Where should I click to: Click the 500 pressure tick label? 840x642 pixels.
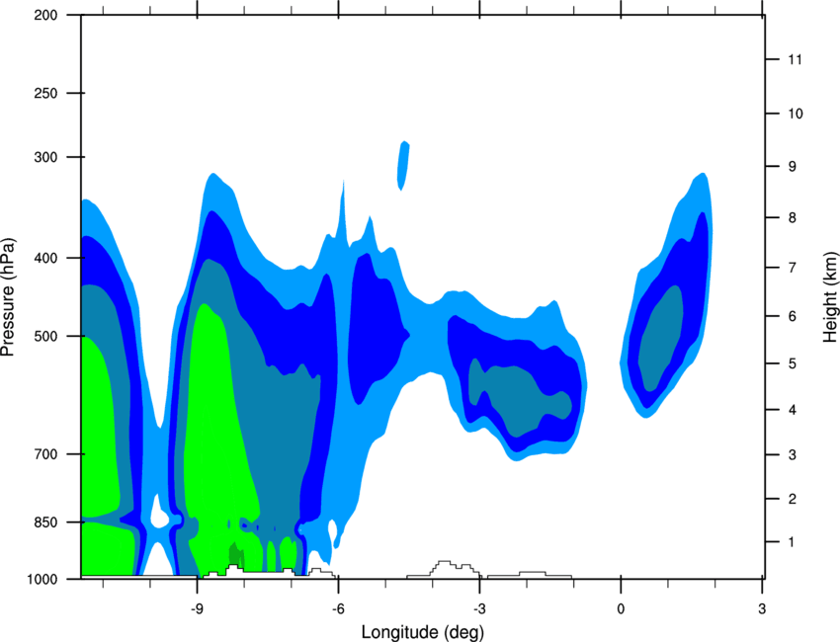(x=46, y=336)
